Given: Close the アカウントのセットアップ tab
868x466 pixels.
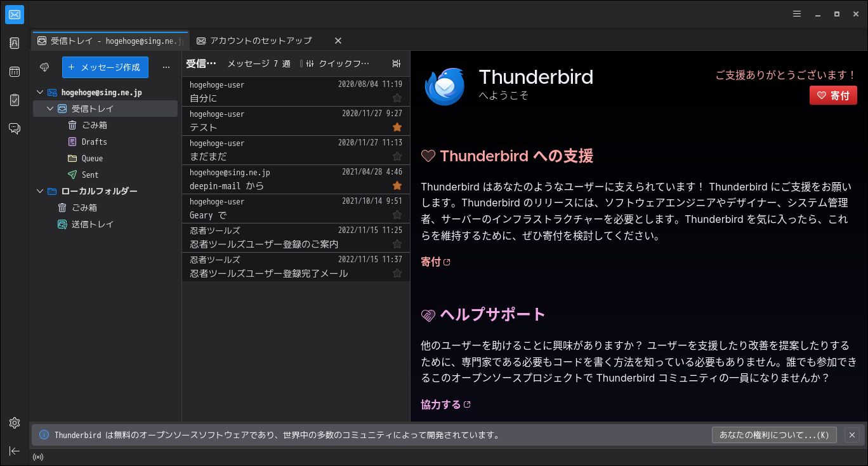Looking at the screenshot, I should (x=338, y=41).
